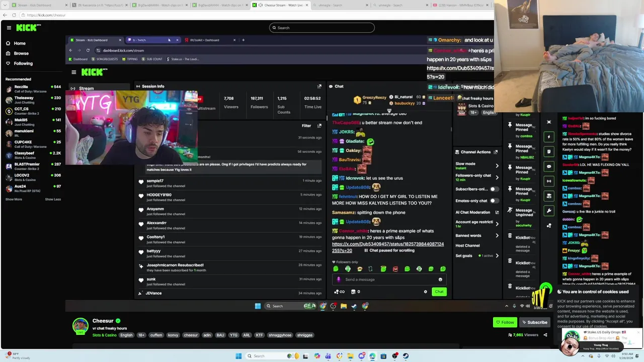Open Browse in the Kick sidebar
Screen dimensions: 644x362
click(21, 53)
